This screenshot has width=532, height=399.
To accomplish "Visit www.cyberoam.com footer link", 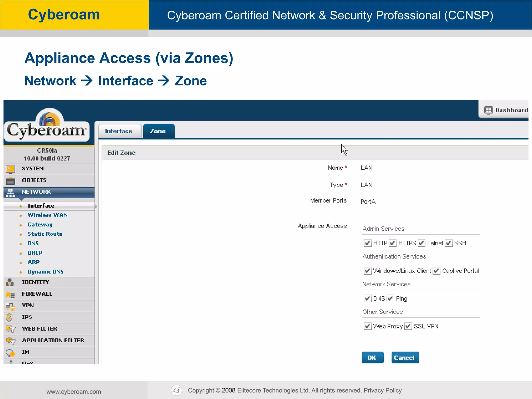I will pyautogui.click(x=74, y=392).
